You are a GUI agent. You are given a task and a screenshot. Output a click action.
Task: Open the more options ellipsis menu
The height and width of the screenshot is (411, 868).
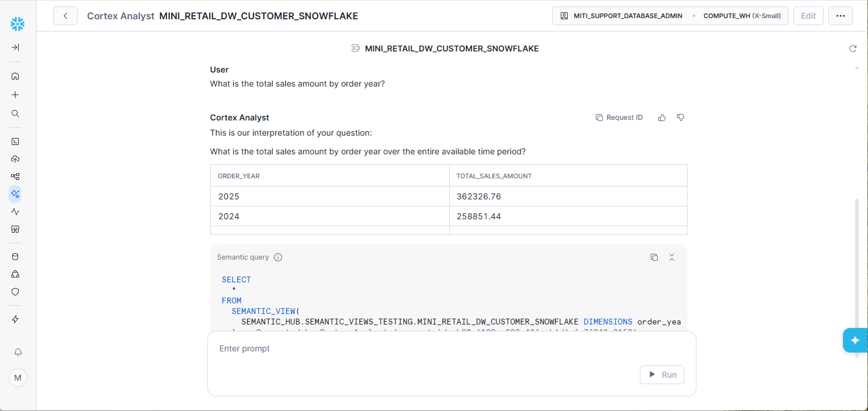840,16
